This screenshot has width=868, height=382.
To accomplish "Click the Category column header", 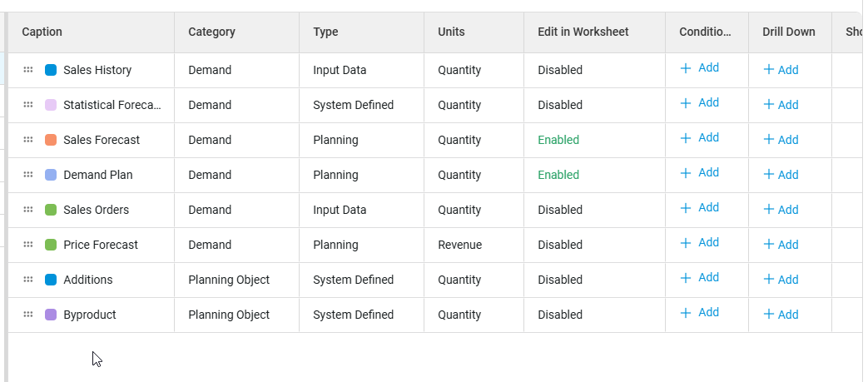I will pyautogui.click(x=212, y=32).
